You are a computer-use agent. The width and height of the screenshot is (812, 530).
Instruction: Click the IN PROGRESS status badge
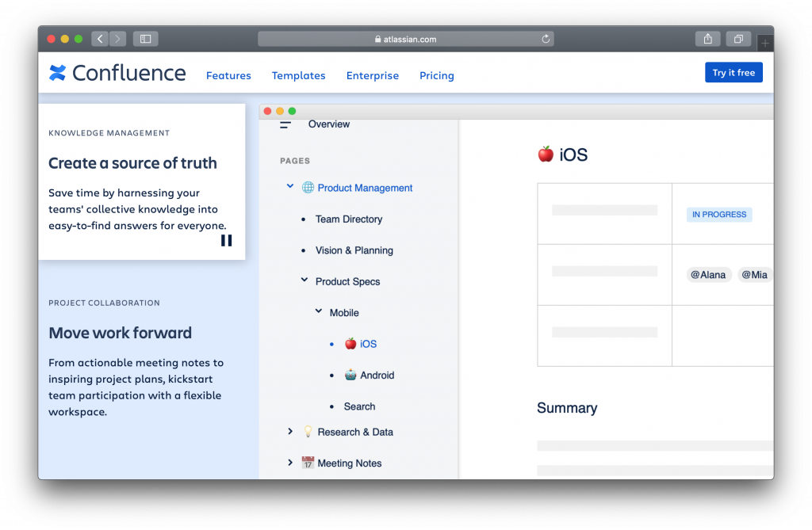pos(719,214)
